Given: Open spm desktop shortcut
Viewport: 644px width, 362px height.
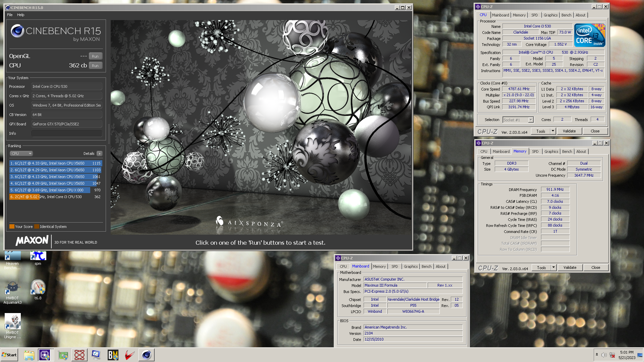Looking at the screenshot, I should 38,258.
